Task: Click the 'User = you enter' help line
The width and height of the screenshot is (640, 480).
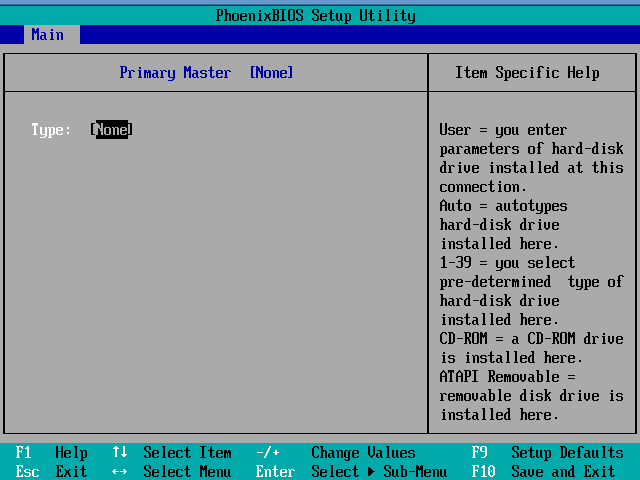Action: pos(503,130)
